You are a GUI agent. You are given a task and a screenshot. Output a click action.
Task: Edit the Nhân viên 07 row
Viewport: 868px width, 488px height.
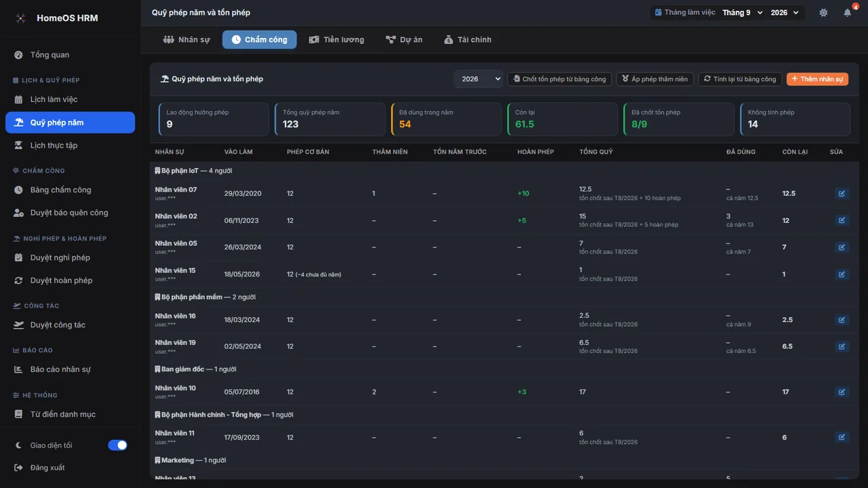pos(842,193)
